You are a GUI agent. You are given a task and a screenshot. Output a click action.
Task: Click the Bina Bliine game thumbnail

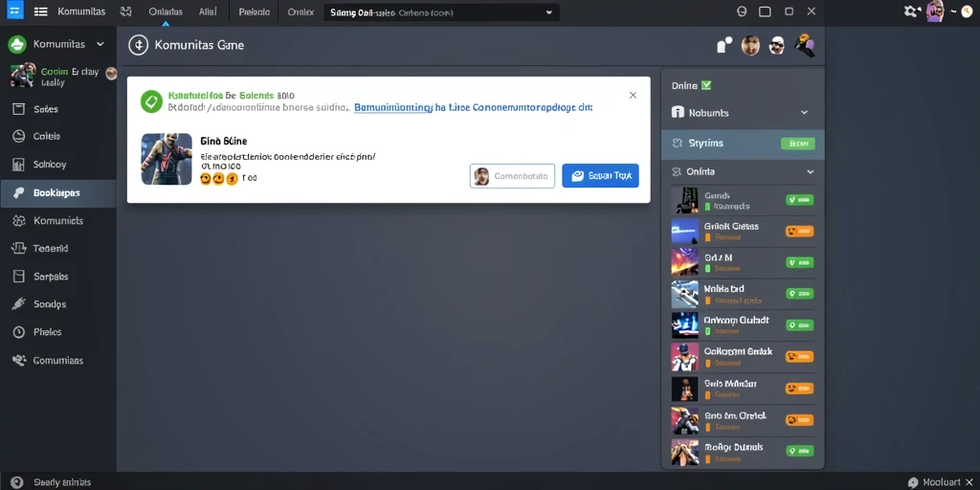167,159
